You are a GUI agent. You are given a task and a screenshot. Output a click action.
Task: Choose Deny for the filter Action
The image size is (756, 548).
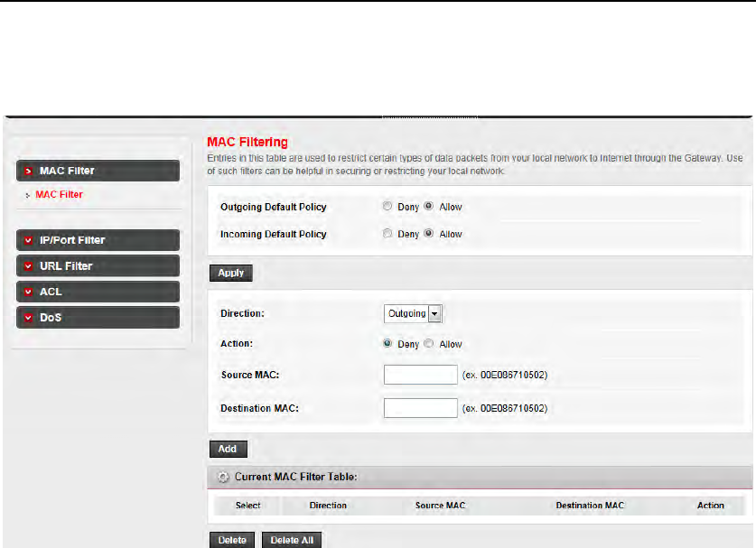pos(387,344)
